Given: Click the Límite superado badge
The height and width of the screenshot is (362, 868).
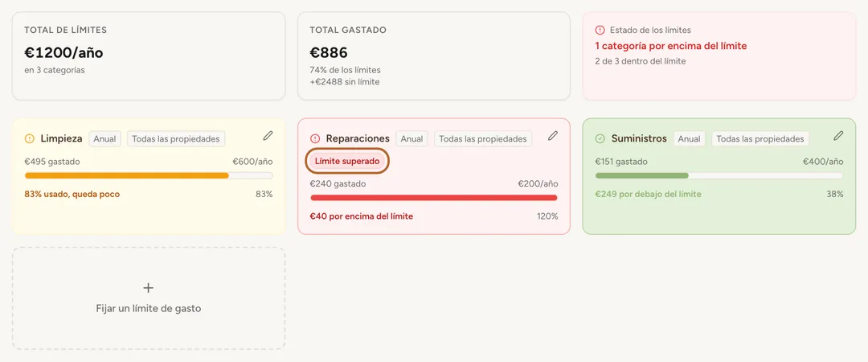Looking at the screenshot, I should [348, 162].
